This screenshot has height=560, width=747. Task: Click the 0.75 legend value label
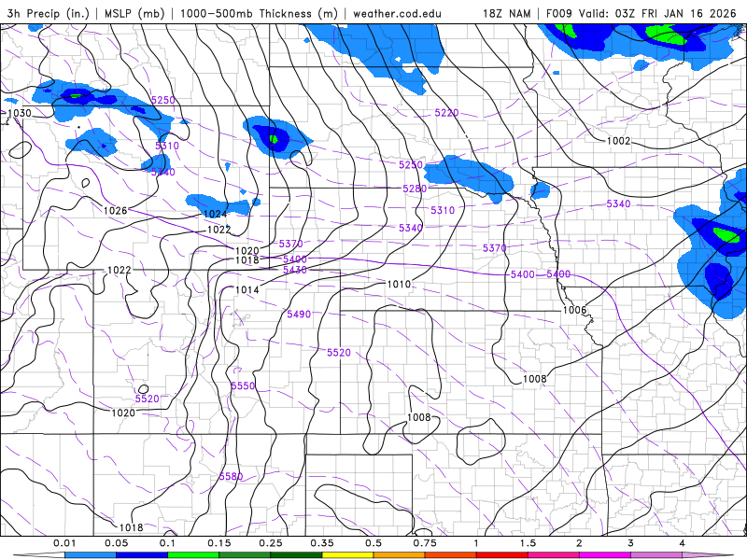(425, 543)
